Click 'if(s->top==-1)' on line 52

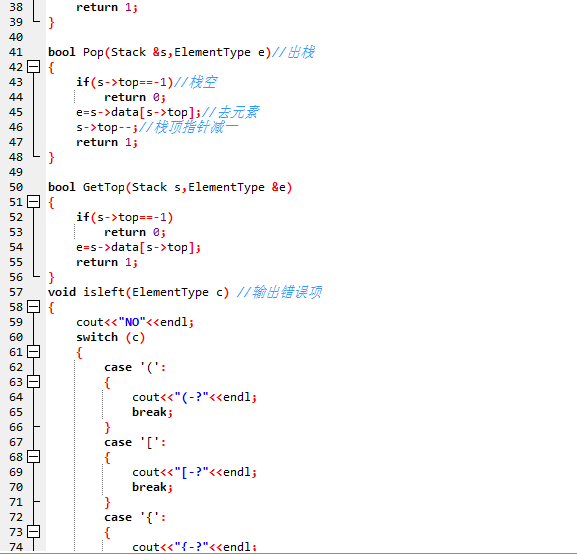(124, 217)
